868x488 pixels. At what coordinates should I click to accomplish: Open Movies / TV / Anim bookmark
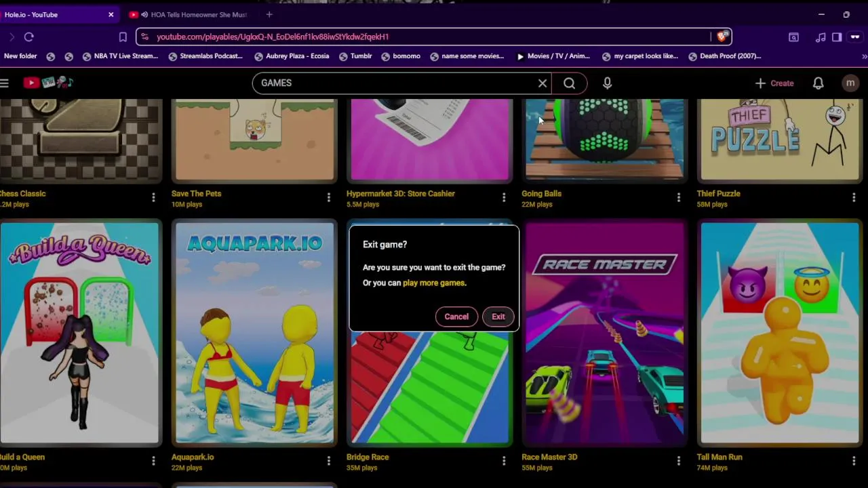553,56
